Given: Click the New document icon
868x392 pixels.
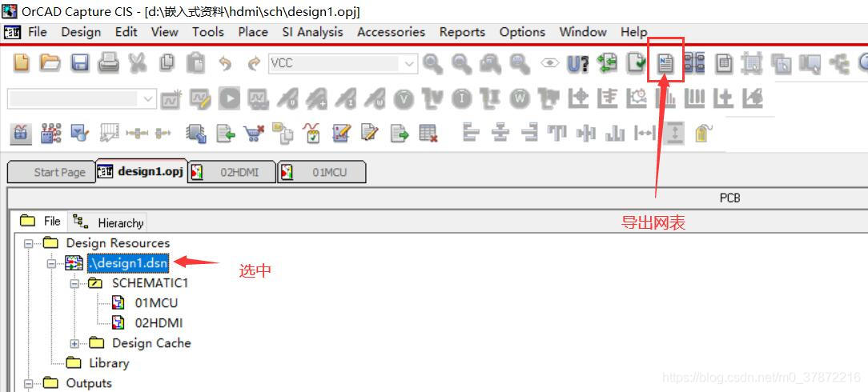Looking at the screenshot, I should [x=22, y=63].
